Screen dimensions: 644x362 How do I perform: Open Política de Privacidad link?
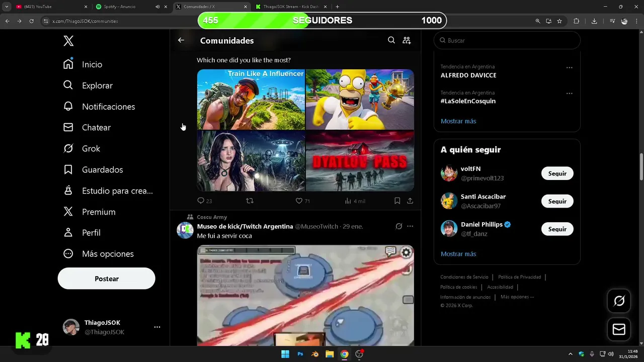coord(520,277)
